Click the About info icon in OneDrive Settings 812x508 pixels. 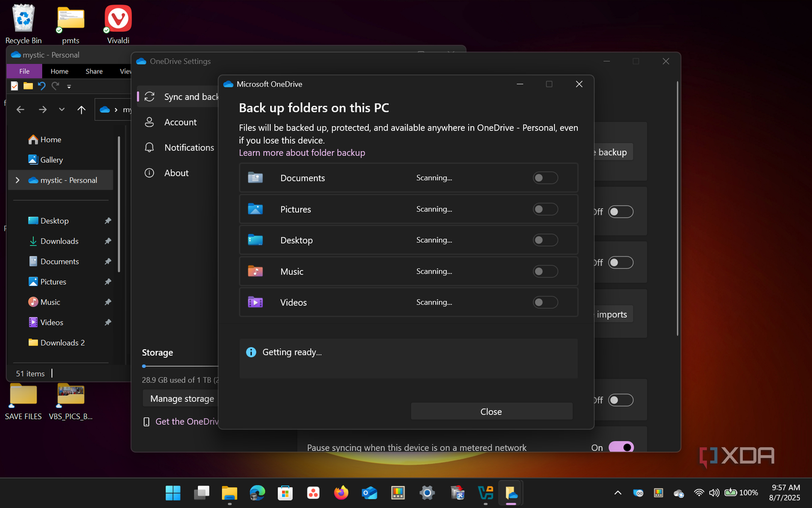[x=149, y=173]
